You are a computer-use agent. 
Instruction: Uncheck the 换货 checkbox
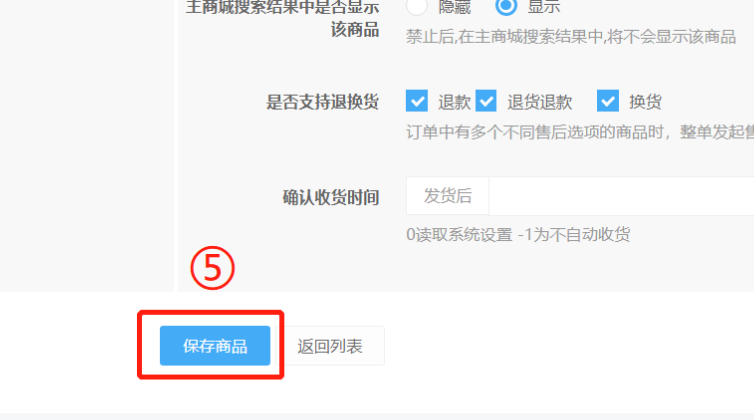608,101
